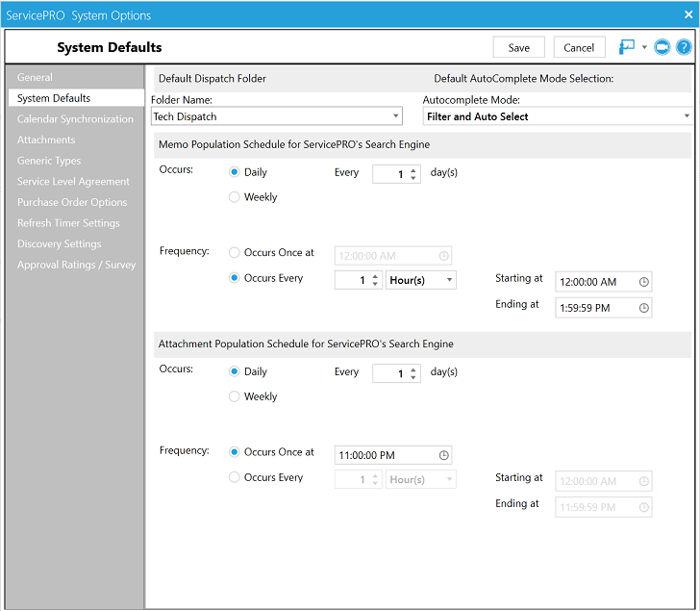Click clock icon for Memo Ending at

pos(644,308)
